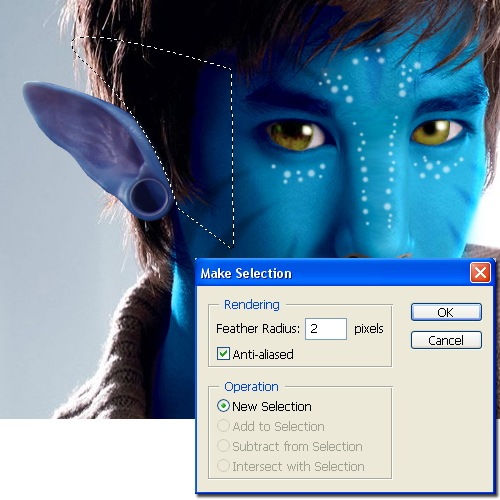Cancel the Make Selection dialog
This screenshot has width=500, height=500.
coord(446,340)
